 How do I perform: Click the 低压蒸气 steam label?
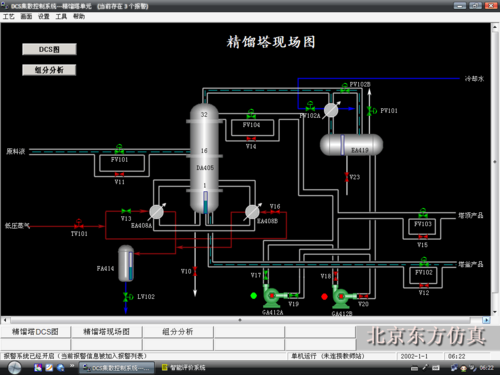point(17,226)
